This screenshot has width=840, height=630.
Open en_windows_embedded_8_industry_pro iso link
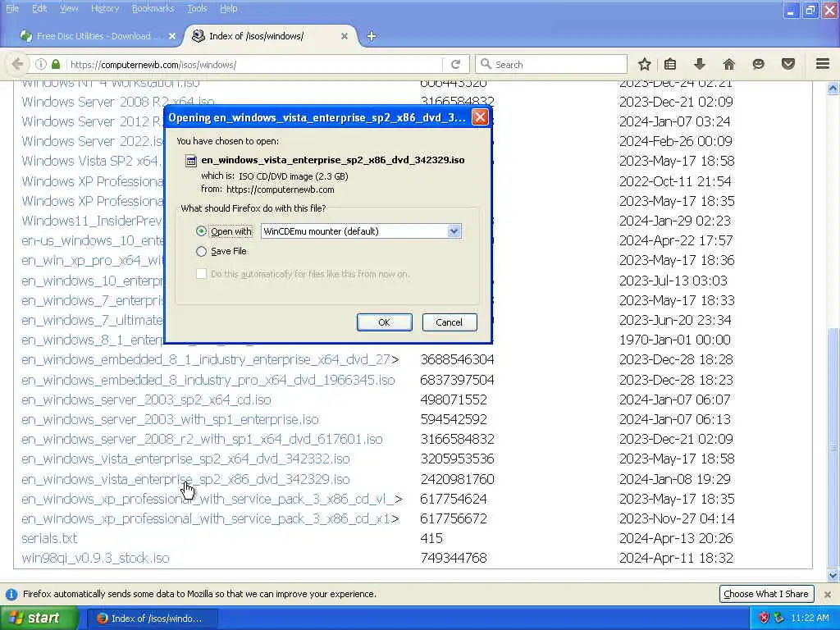tap(208, 380)
